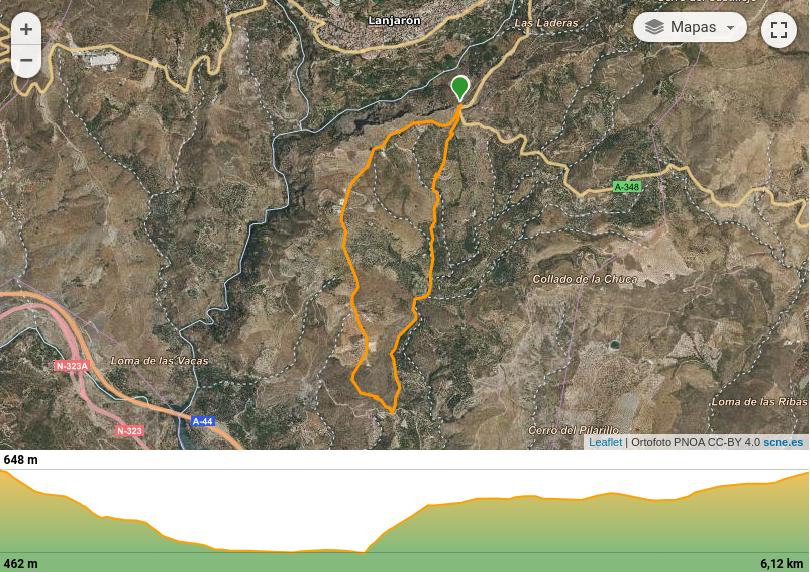Screen dimensions: 810x572
Task: Click the A-348 road shield
Action: point(627,187)
